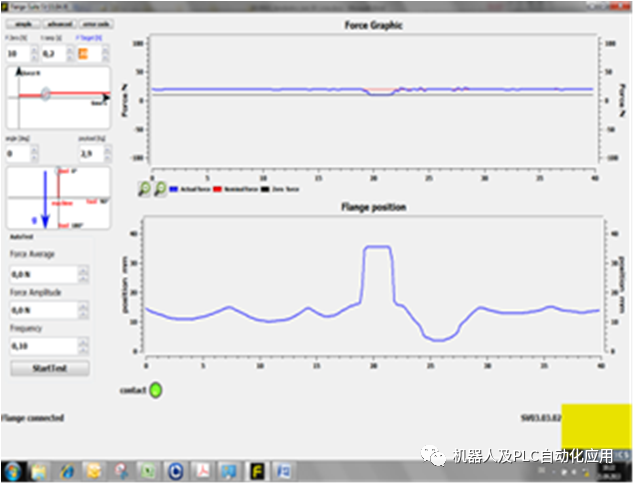Image resolution: width=635 pixels, height=485 pixels.
Task: Increase the F Zero value with up arrow
Action: 34,50
